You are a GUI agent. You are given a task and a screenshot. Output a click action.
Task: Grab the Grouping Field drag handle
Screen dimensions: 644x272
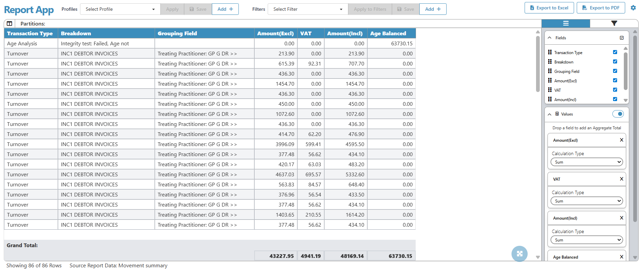coord(550,71)
